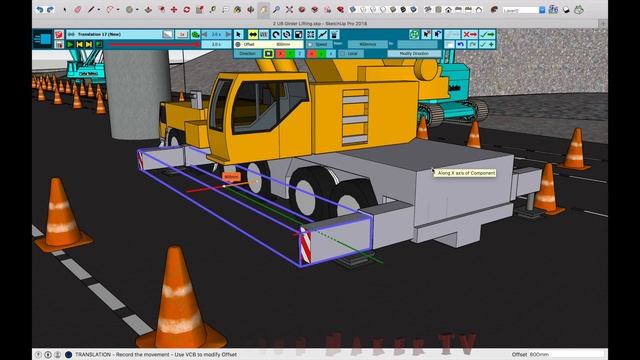Select the Animator Rotation tool
Image resolution: width=640 pixels, height=360 pixels.
click(276, 35)
